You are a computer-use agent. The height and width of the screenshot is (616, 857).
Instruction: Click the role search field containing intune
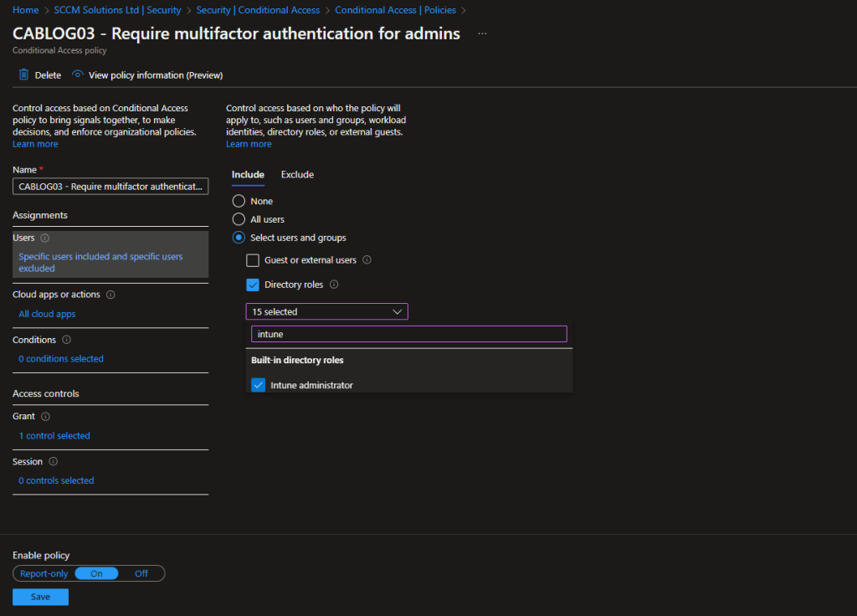tap(408, 334)
